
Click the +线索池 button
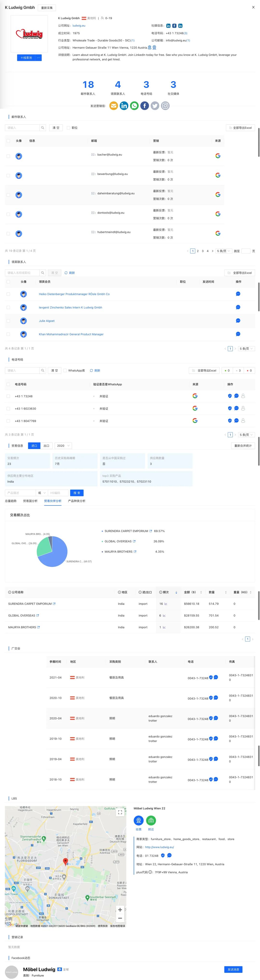click(26, 57)
